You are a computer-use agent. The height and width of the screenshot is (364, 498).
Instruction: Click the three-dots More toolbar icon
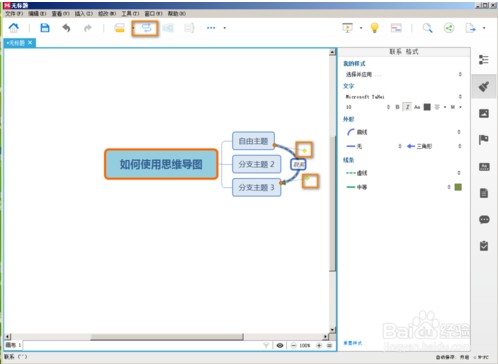211,28
